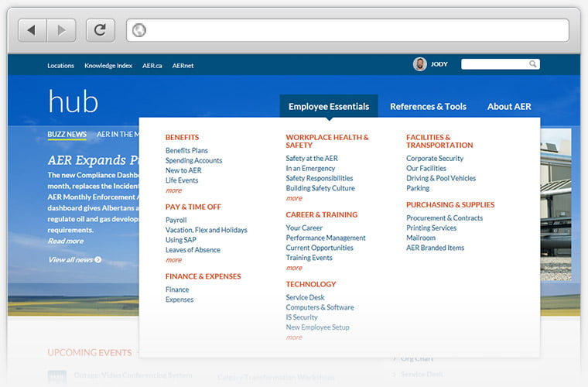Image resolution: width=588 pixels, height=387 pixels.
Task: Open the Benefits section heading
Action: pos(183,137)
